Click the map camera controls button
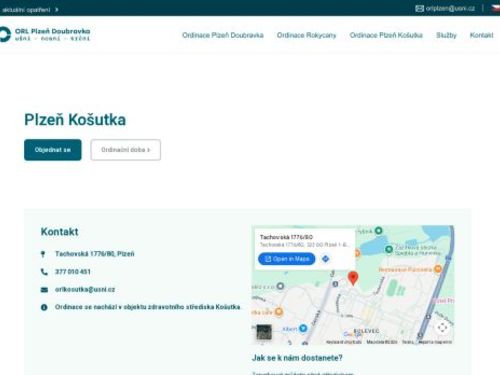The image size is (500, 375). coord(442,327)
